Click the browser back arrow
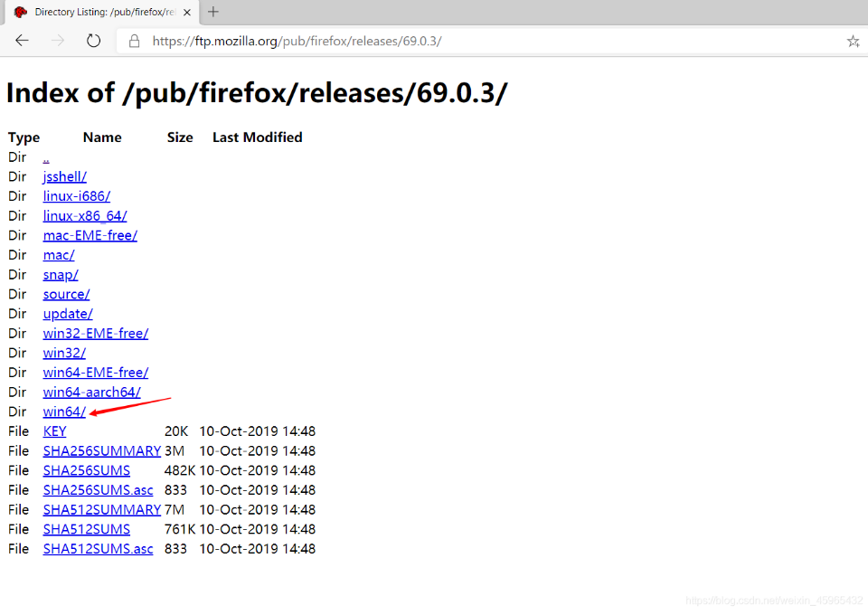868x615 pixels. [x=23, y=41]
